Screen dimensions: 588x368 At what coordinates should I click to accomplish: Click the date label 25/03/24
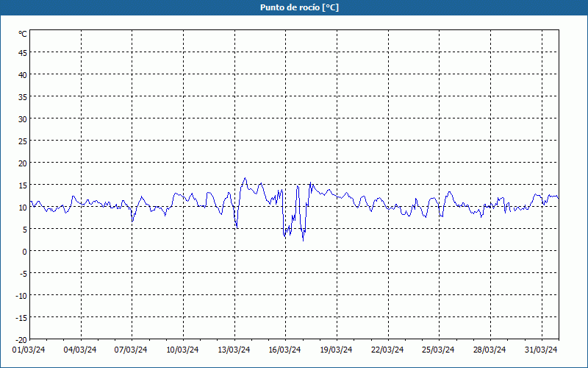click(438, 350)
